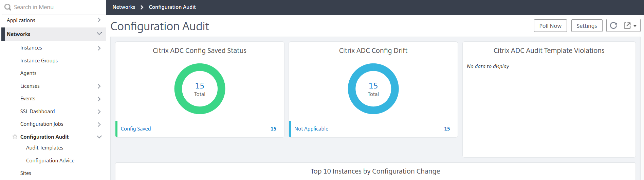Open Agents in the sidebar

point(28,73)
